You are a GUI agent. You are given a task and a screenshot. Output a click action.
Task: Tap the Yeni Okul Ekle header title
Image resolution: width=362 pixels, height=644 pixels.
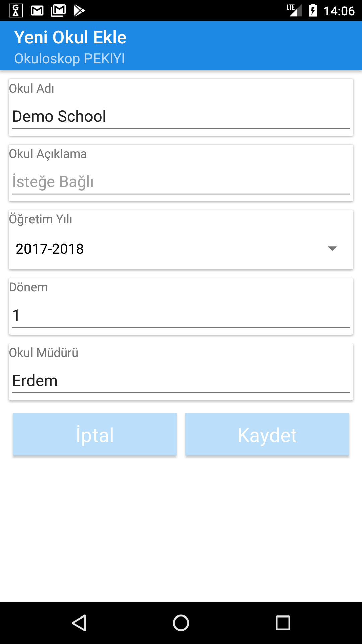click(70, 37)
